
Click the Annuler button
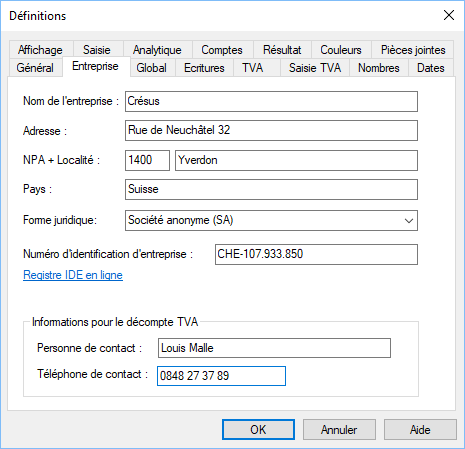[x=339, y=430]
